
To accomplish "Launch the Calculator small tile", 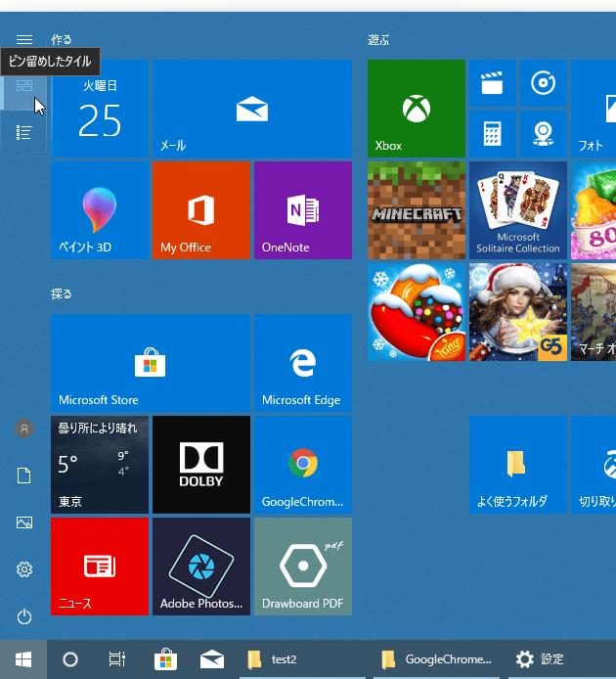I will pyautogui.click(x=493, y=134).
